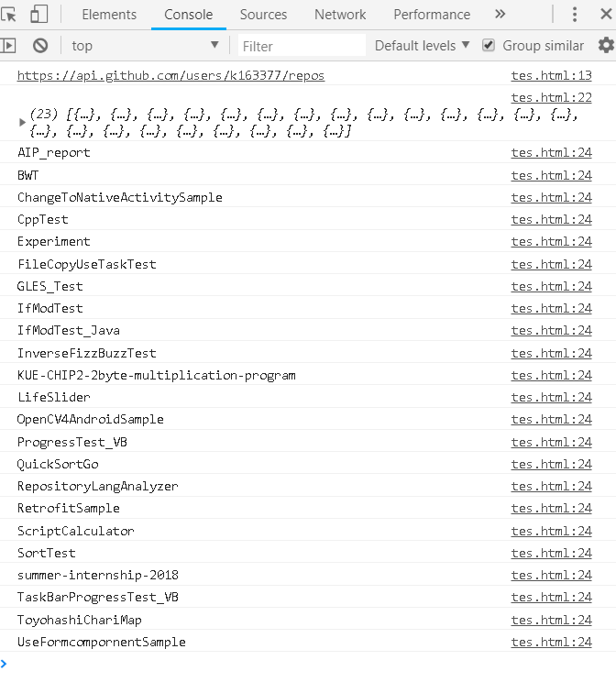This screenshot has height=682, width=616.
Task: Click the SortTest log entry
Action: 47,554
